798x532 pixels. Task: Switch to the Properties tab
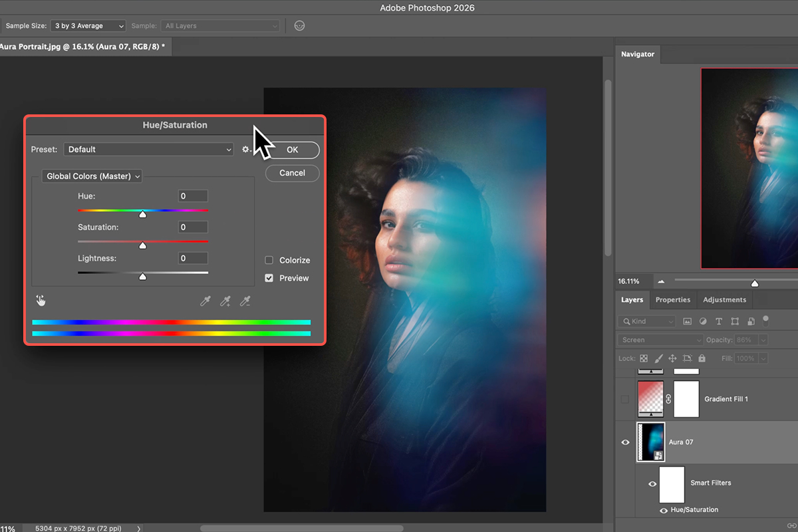tap(672, 300)
